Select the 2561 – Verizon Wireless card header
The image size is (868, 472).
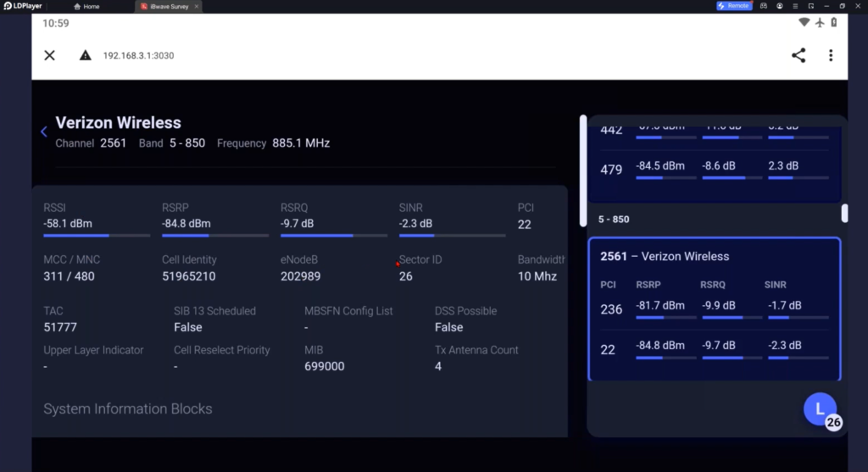665,256
